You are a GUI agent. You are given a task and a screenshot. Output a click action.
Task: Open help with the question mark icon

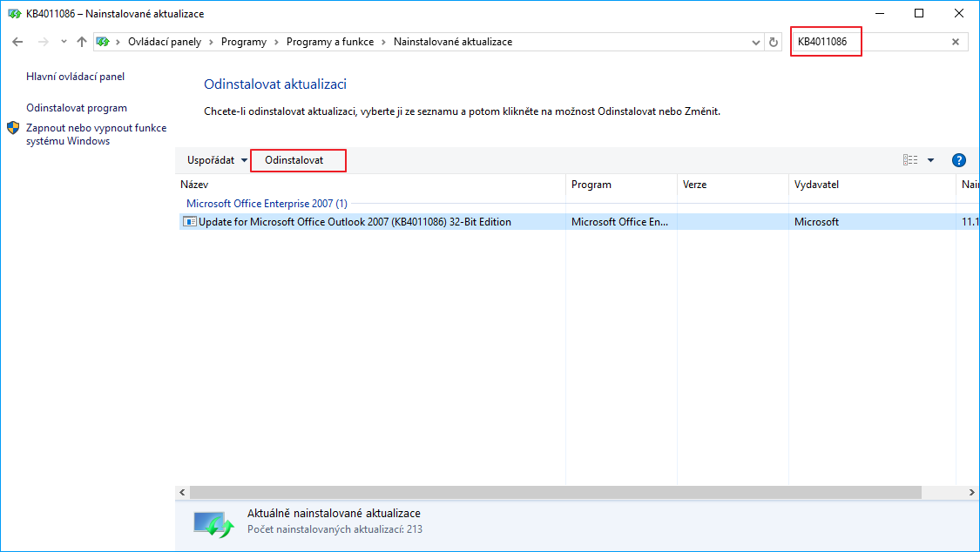959,160
